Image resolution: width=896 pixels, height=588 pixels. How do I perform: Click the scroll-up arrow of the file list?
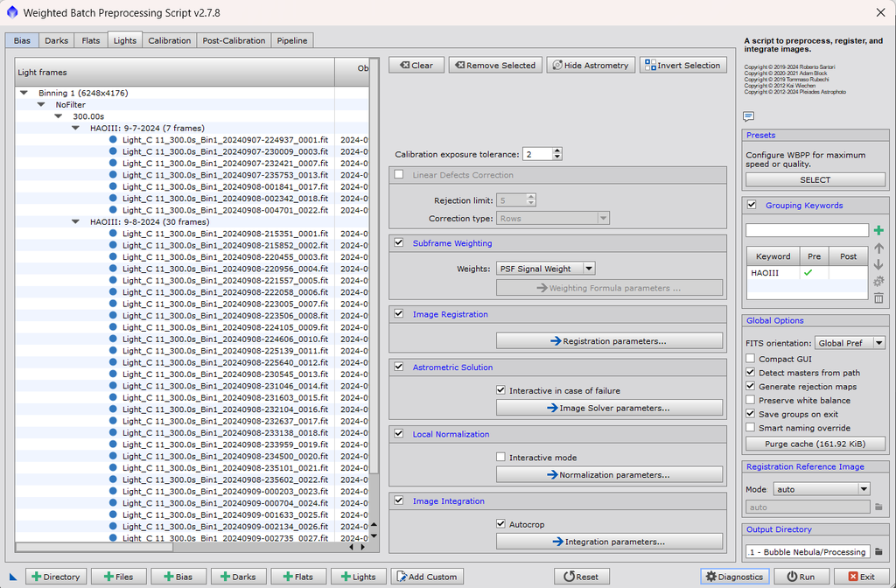coord(374,525)
